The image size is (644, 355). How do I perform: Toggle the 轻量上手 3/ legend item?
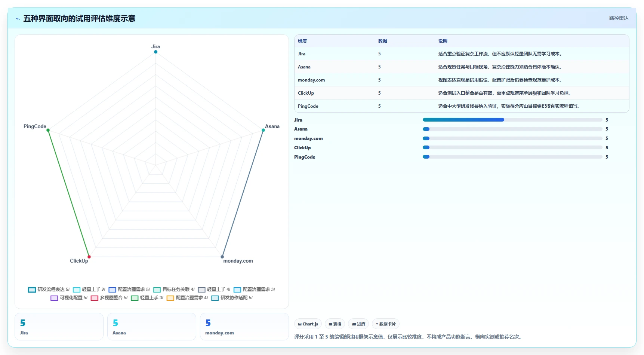coord(147,298)
